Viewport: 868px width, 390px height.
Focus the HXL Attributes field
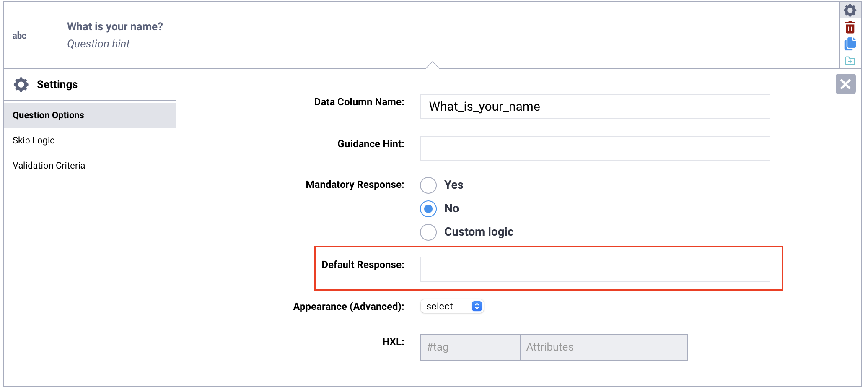604,347
